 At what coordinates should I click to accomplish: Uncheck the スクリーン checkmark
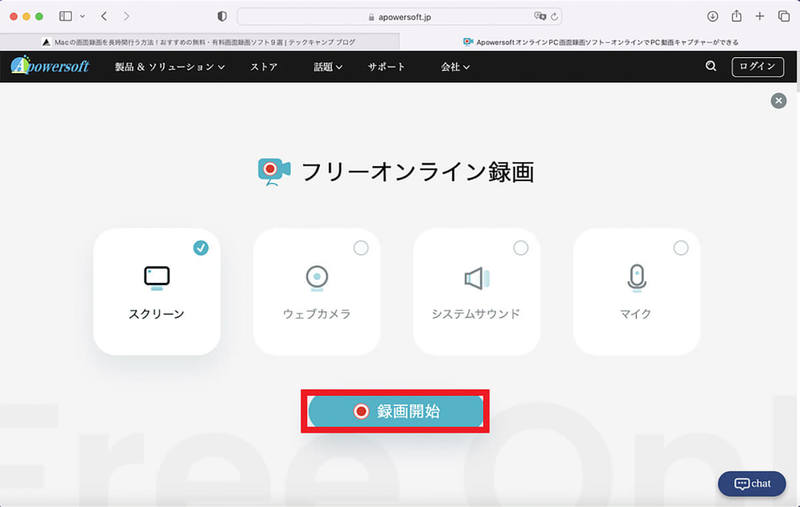pos(201,248)
